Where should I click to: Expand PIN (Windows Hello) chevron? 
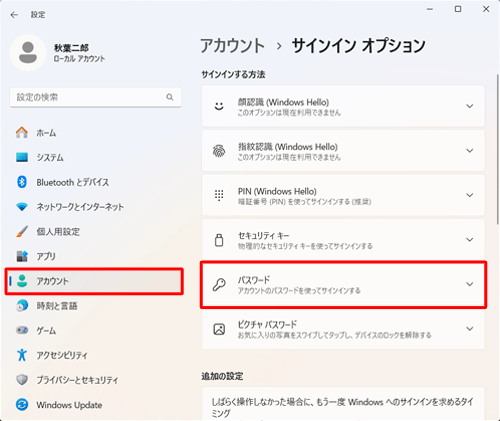coord(470,195)
